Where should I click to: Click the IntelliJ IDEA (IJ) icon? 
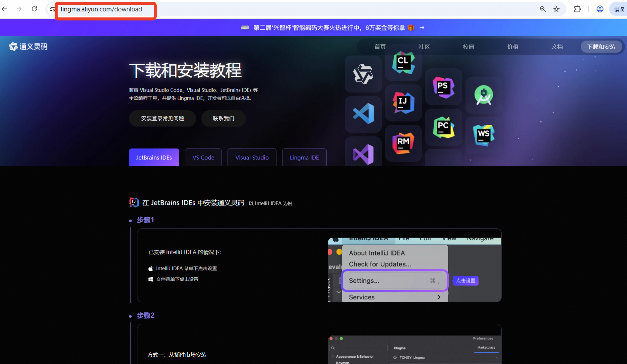coord(403,103)
